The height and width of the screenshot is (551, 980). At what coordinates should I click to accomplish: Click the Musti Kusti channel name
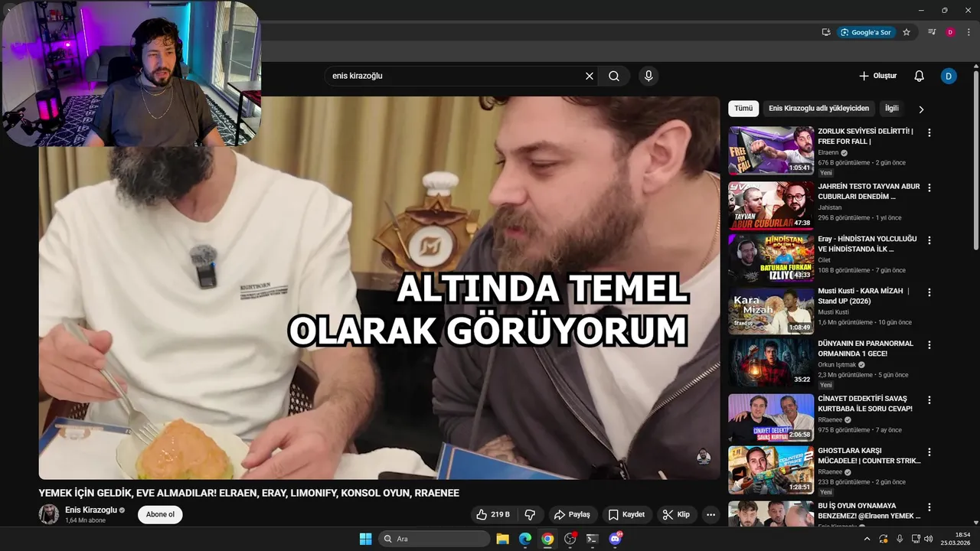[833, 312]
